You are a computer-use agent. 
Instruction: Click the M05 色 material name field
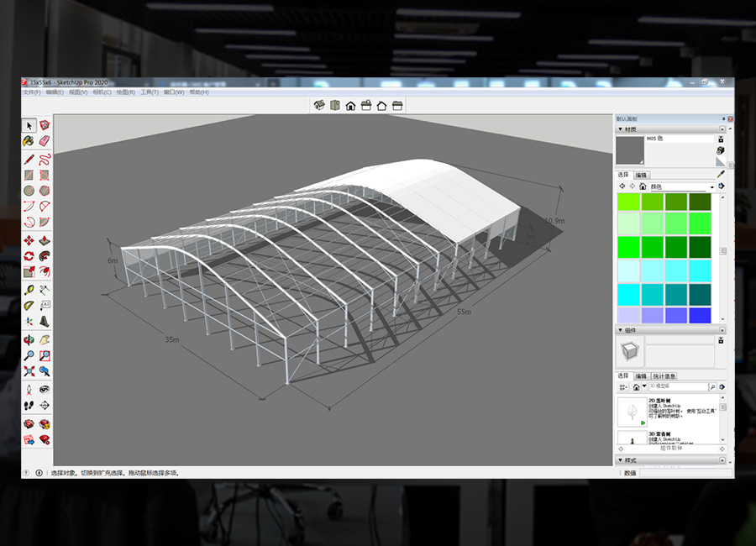pos(680,139)
